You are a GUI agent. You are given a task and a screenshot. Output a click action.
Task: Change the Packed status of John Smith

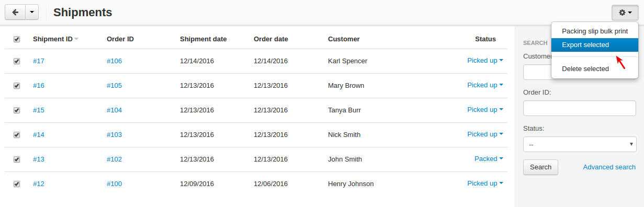[x=489, y=159]
